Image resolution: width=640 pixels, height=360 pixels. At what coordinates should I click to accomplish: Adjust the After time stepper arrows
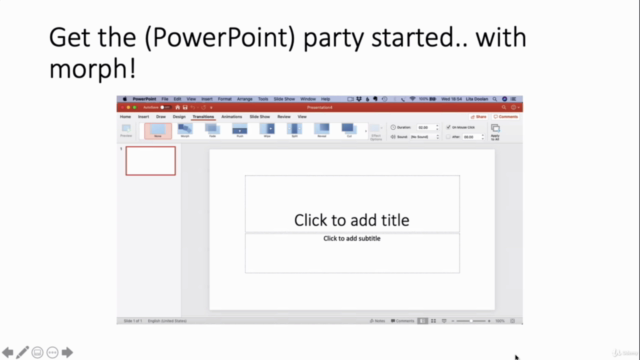tap(482, 137)
